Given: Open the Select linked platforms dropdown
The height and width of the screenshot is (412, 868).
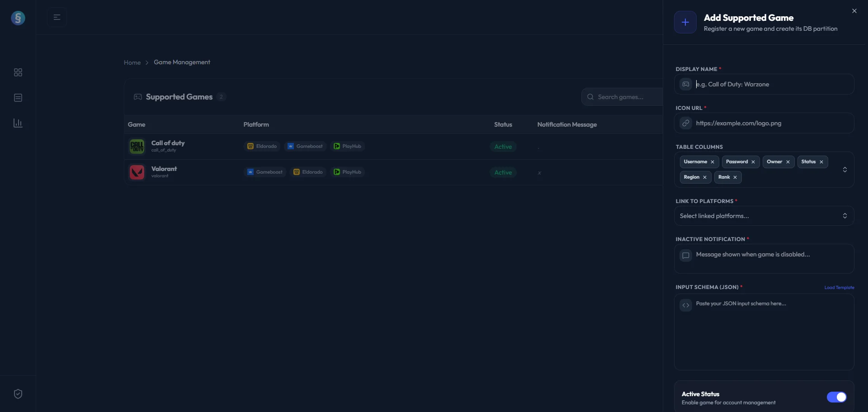Looking at the screenshot, I should coord(764,216).
